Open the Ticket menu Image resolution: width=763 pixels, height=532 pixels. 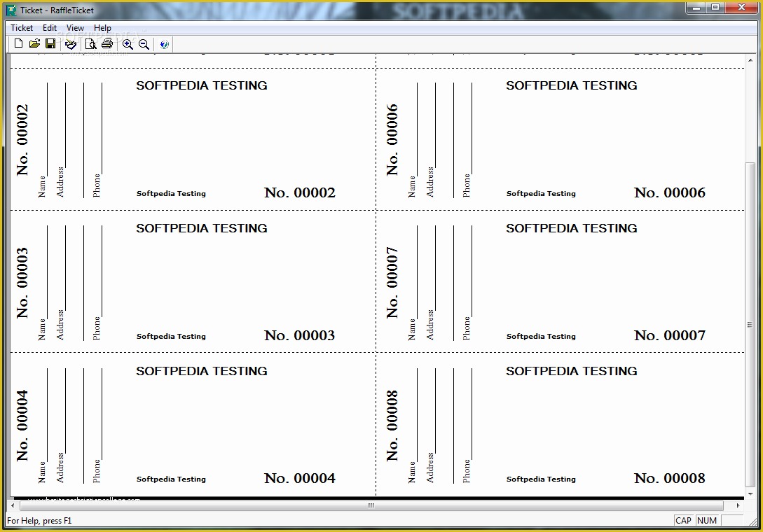pos(22,28)
